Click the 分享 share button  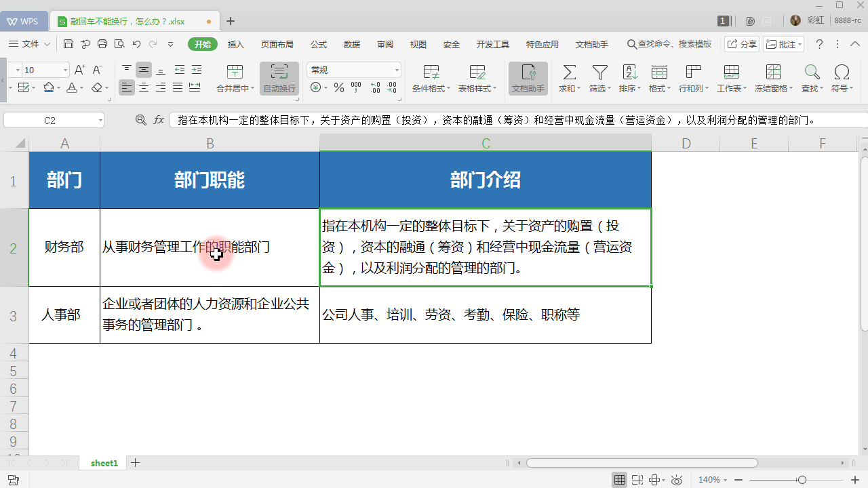pos(741,44)
